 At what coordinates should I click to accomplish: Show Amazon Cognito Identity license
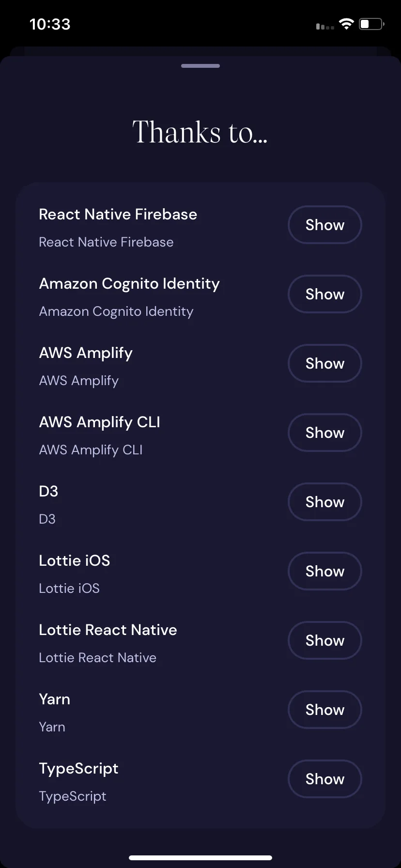(x=325, y=294)
